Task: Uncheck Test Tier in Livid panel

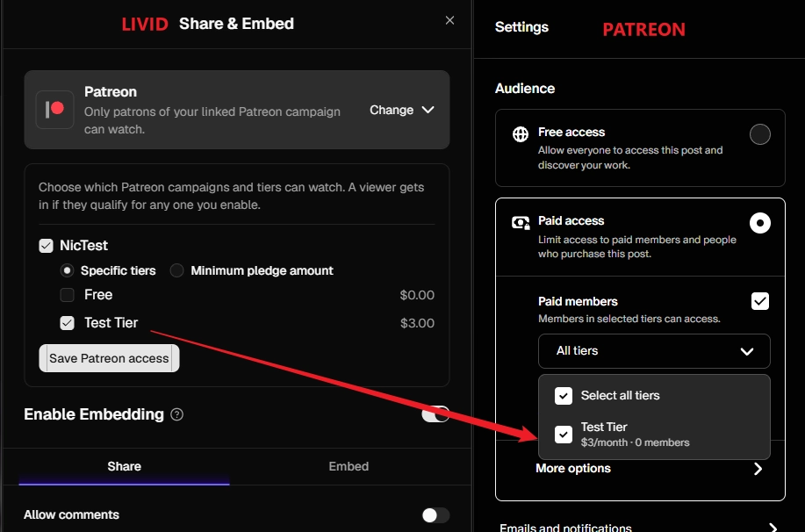Action: 68,323
